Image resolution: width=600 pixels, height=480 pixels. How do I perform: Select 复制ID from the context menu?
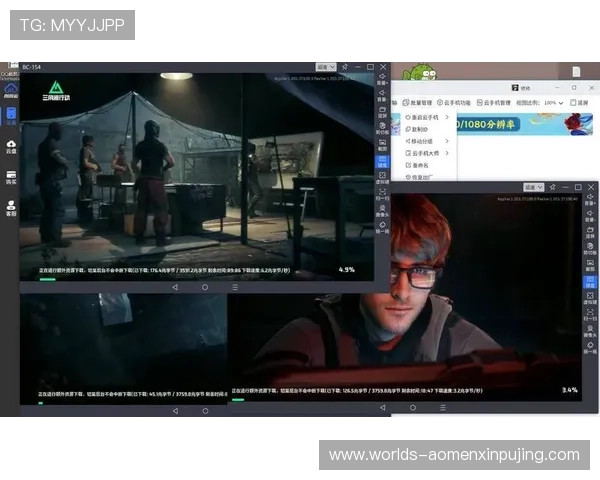point(418,129)
